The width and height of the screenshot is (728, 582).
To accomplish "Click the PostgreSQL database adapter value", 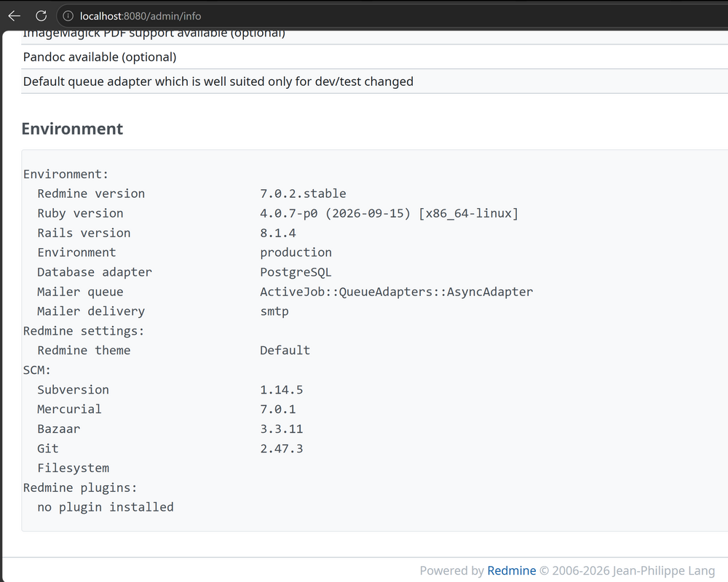I will (296, 272).
